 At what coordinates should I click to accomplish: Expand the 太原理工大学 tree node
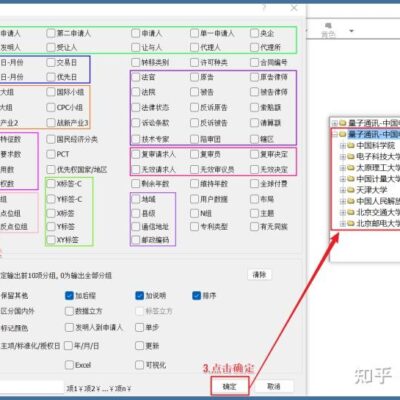[x=342, y=168]
